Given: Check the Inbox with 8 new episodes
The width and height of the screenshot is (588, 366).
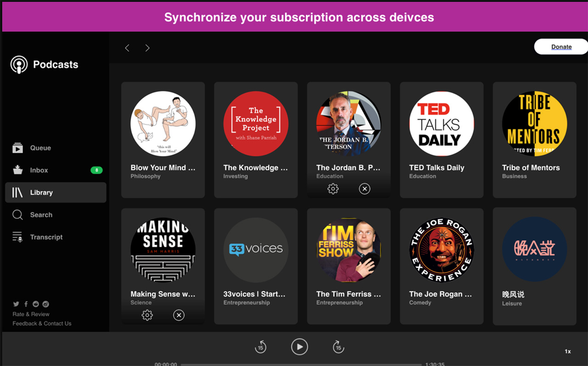Looking at the screenshot, I should coord(39,170).
